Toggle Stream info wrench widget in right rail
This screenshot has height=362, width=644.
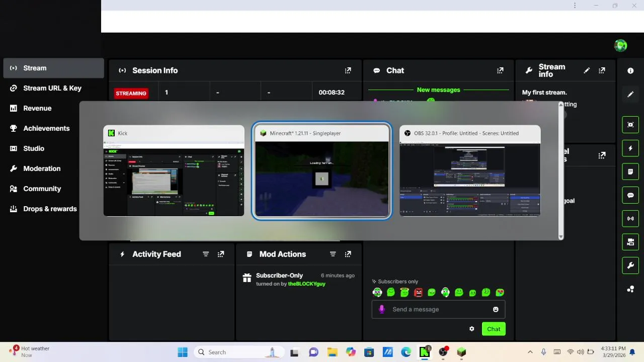coord(630,265)
